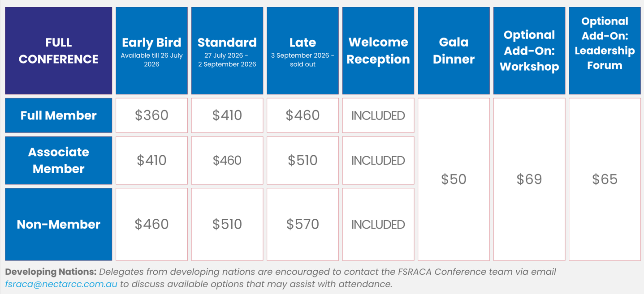Click the Associate Member Standard $460 price
Screen dimensions: 644x294
(x=227, y=160)
